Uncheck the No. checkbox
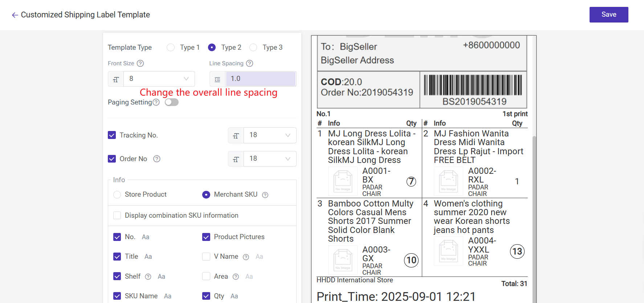This screenshot has width=644, height=303. [x=117, y=237]
